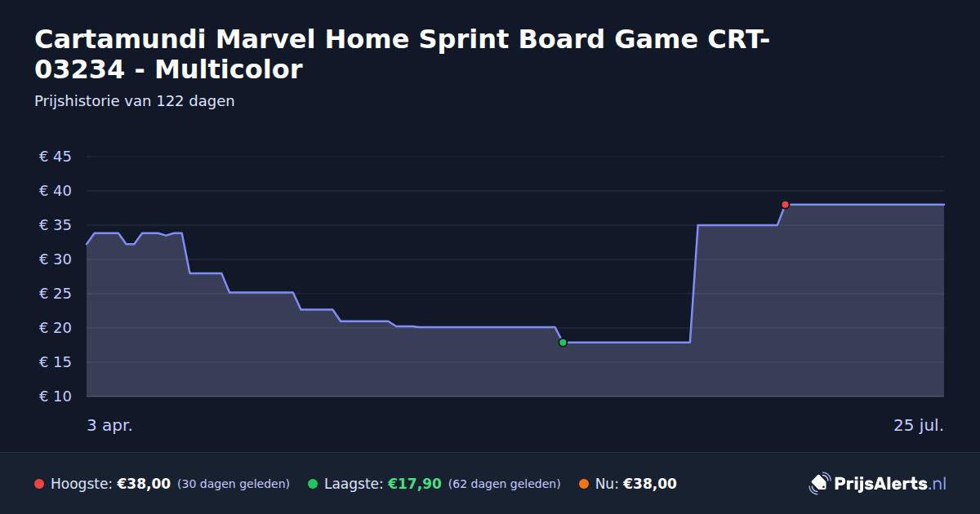Click the highest price value €38,00
This screenshot has height=514, width=980.
tap(144, 484)
